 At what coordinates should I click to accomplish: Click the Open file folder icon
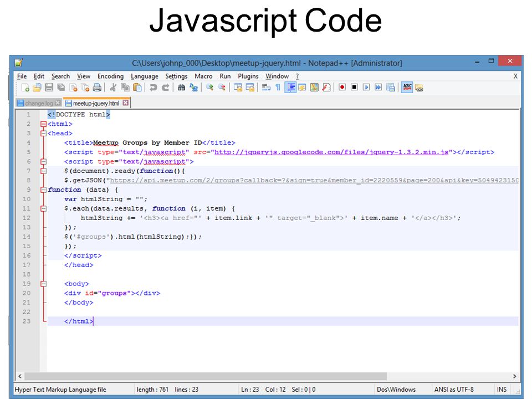[x=37, y=88]
